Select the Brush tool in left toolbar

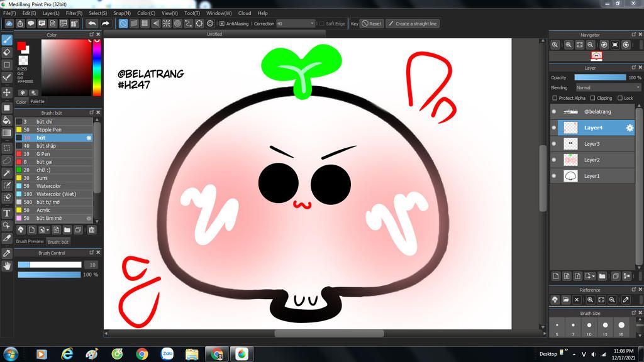[x=7, y=40]
